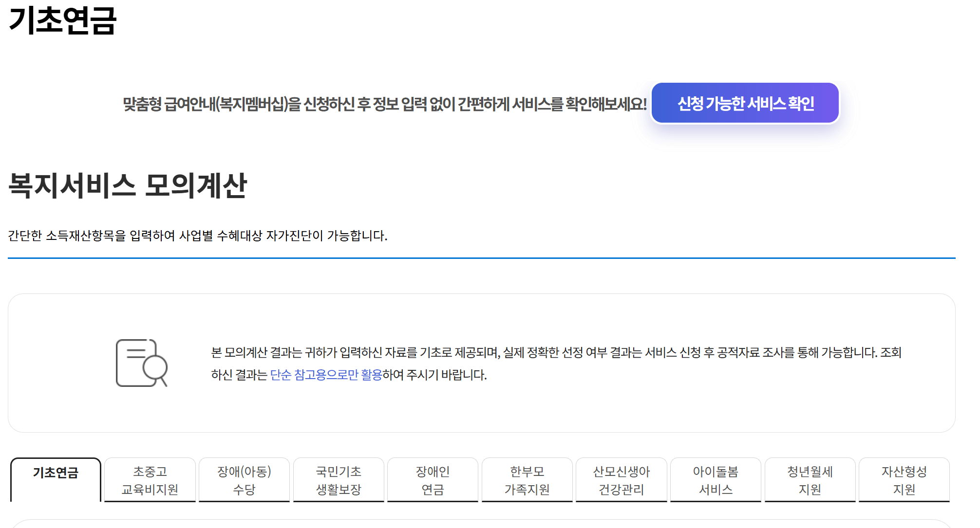
Task: Click the 신청 가능한 서비스 확인 button
Action: coord(744,103)
